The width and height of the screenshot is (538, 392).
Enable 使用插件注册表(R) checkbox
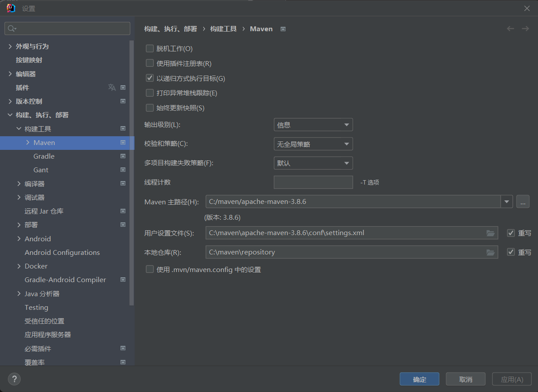(150, 63)
